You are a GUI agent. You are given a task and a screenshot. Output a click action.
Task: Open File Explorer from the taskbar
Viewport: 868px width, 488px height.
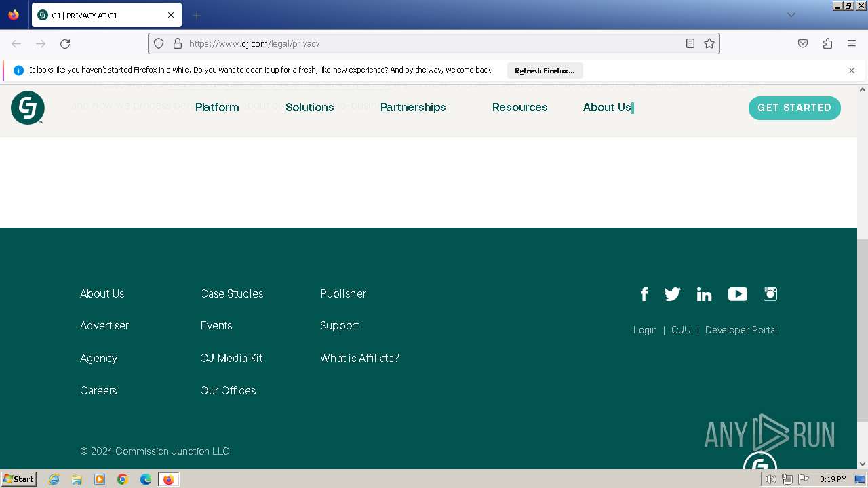(x=77, y=479)
